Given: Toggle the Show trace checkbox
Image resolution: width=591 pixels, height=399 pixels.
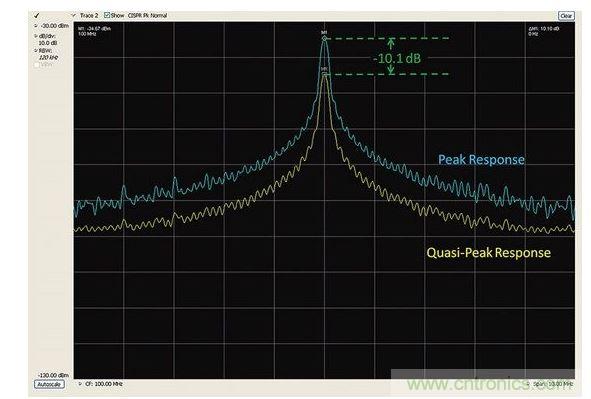Looking at the screenshot, I should pyautogui.click(x=107, y=15).
